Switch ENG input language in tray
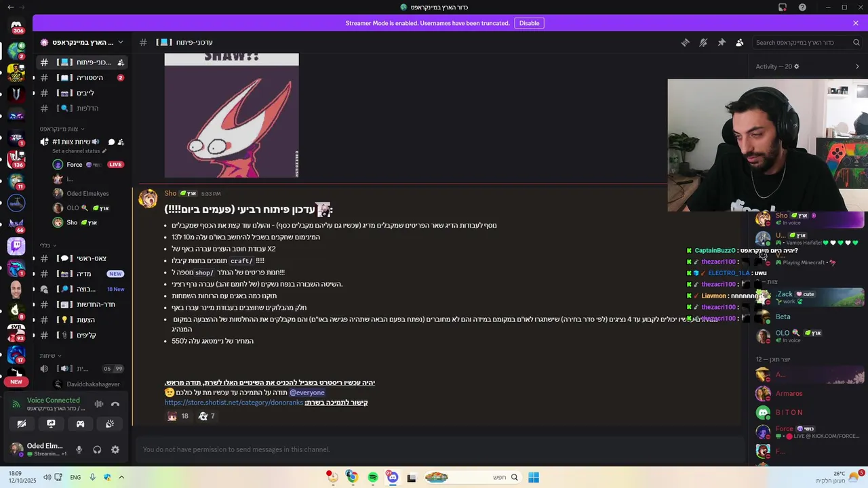This screenshot has width=868, height=488. 75,478
